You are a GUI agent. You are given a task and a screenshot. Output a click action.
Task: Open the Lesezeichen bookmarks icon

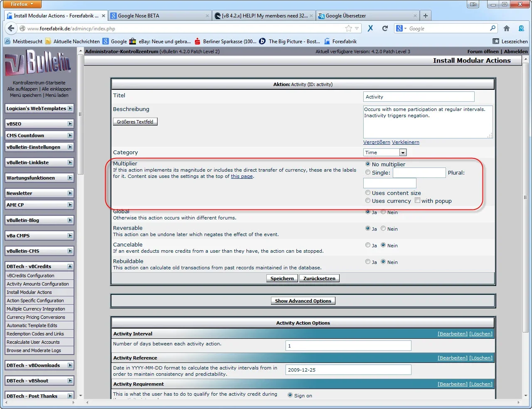pos(496,41)
